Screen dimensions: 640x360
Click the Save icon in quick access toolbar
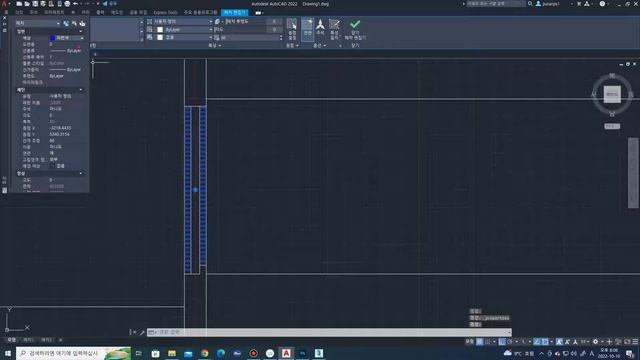[x=35, y=4]
